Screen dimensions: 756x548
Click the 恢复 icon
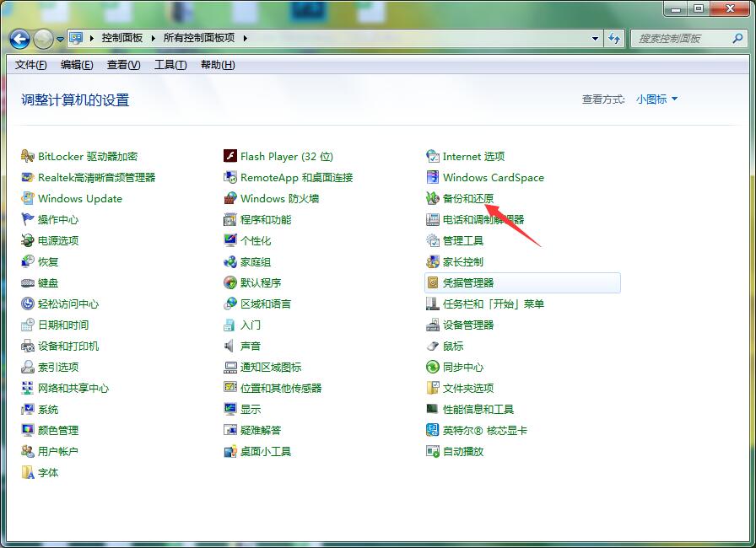pyautogui.click(x=28, y=261)
